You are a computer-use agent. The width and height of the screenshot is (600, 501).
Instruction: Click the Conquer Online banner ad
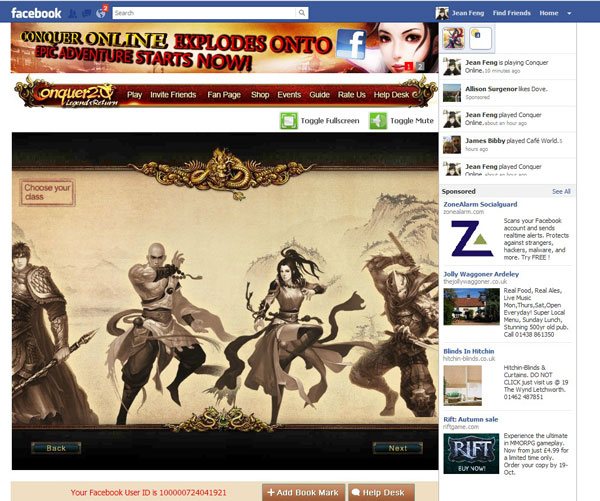pyautogui.click(x=224, y=48)
